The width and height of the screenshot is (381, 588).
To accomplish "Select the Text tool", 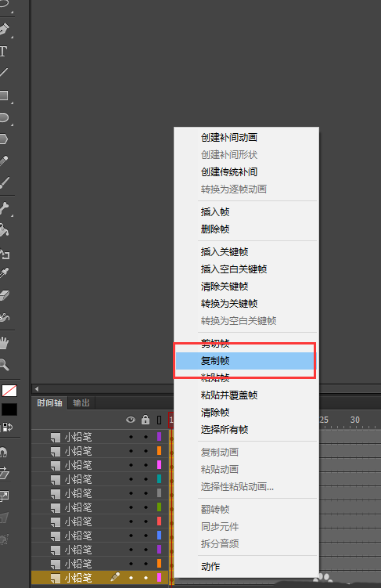I will (x=3, y=52).
